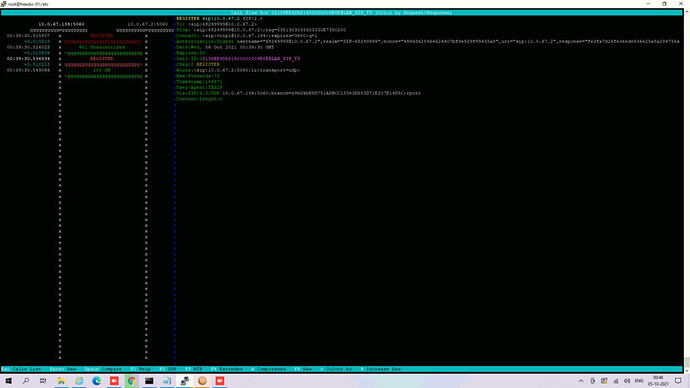Click Esc Calls List in bottom bar
Viewport: 690px width, 388px height.
[22, 369]
